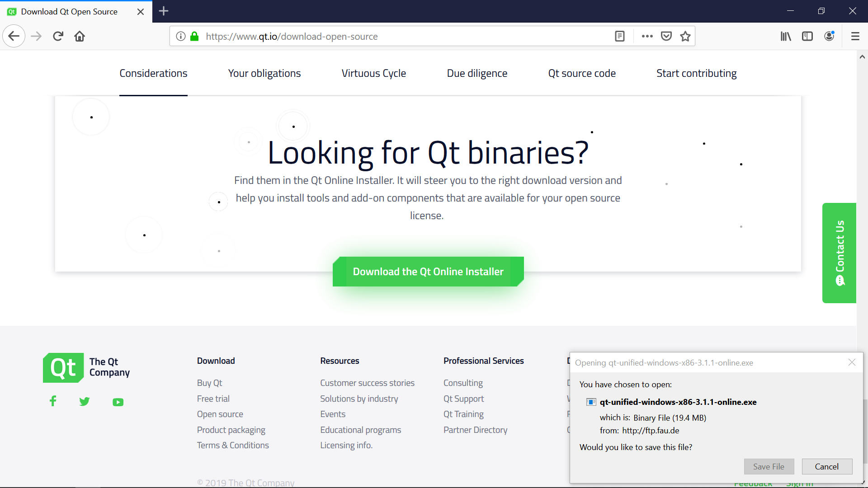Open a new browser tab
The height and width of the screenshot is (488, 868).
click(164, 11)
